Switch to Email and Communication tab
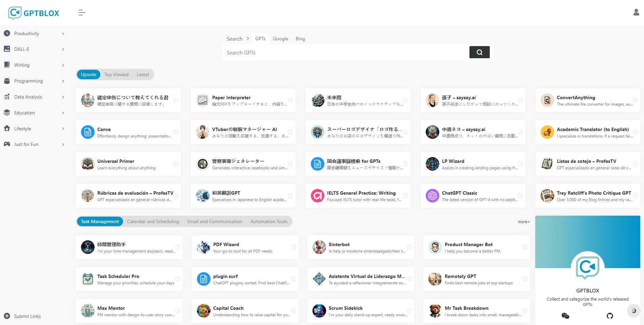Viewport: 644px width, 325px height. [x=215, y=221]
